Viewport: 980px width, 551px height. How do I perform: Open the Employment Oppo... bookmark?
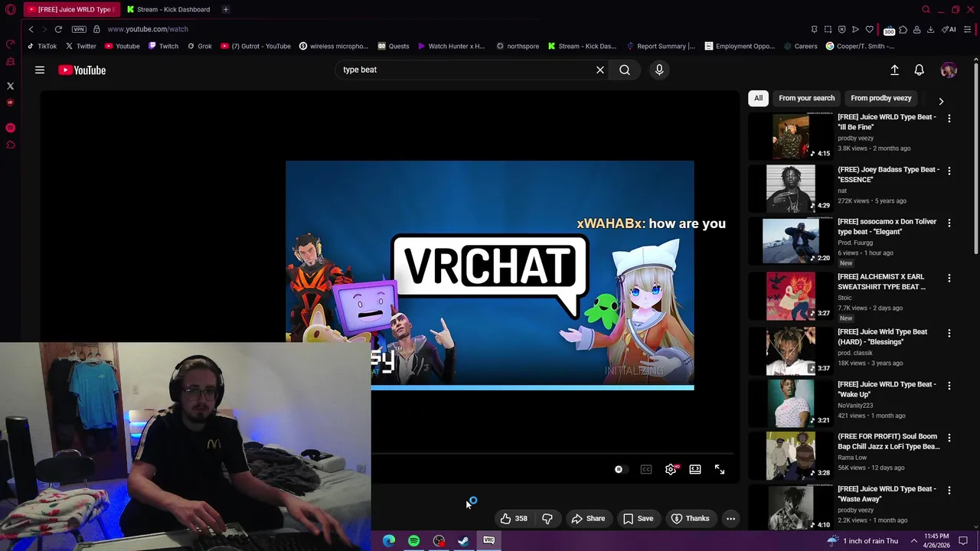(x=740, y=46)
